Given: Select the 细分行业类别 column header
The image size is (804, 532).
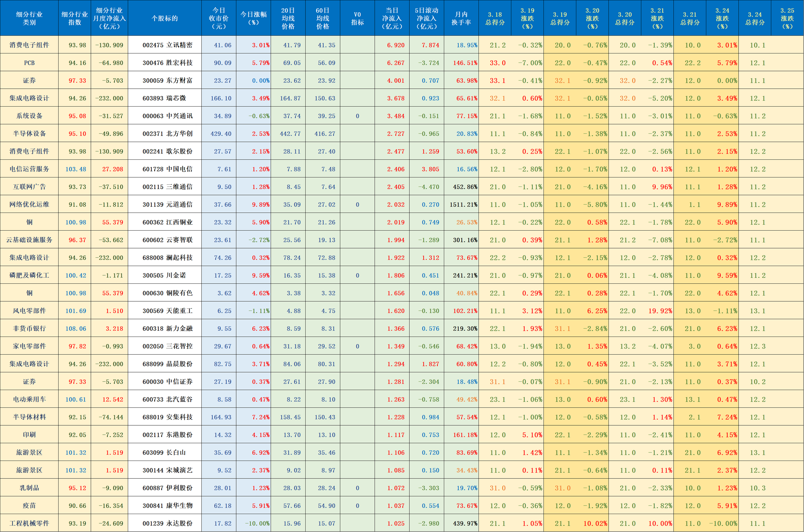Looking at the screenshot, I should (29, 17).
